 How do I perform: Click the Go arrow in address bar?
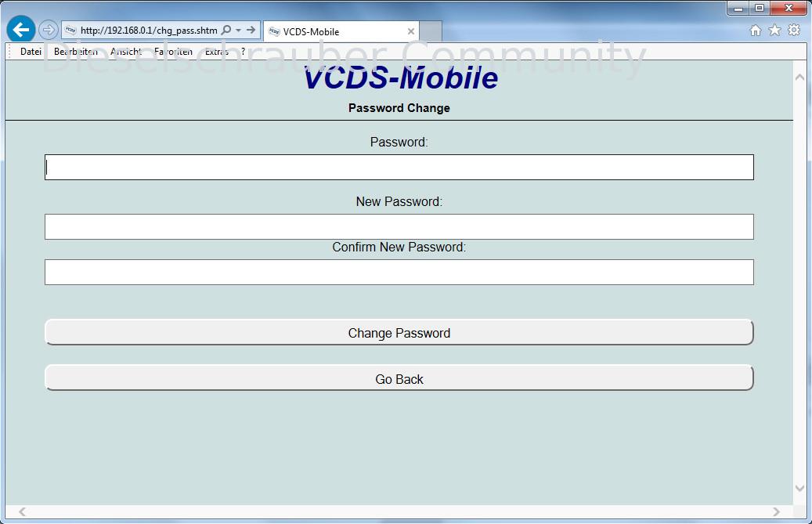(251, 30)
